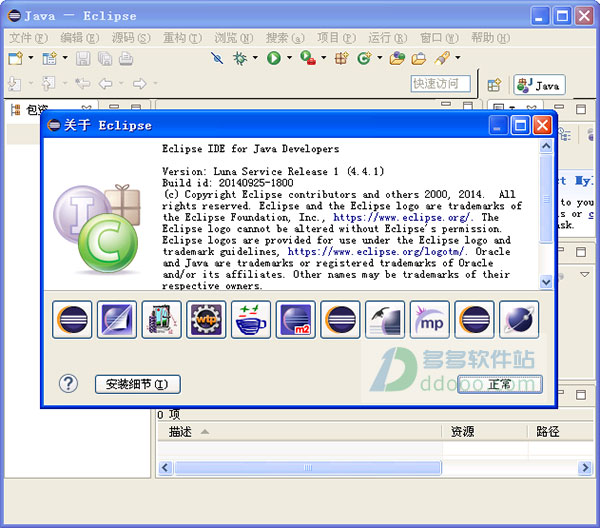The width and height of the screenshot is (600, 528).
Task: Click the green Run button icon
Action: tap(274, 59)
